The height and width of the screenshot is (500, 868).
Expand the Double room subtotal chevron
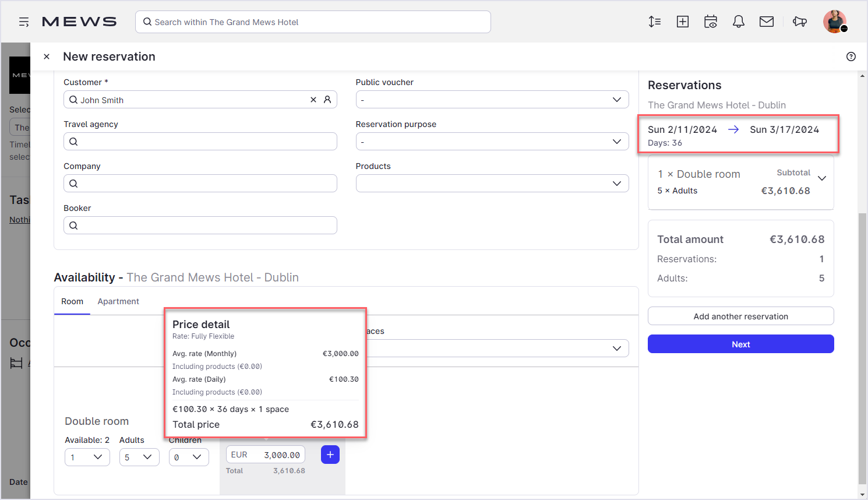click(822, 178)
